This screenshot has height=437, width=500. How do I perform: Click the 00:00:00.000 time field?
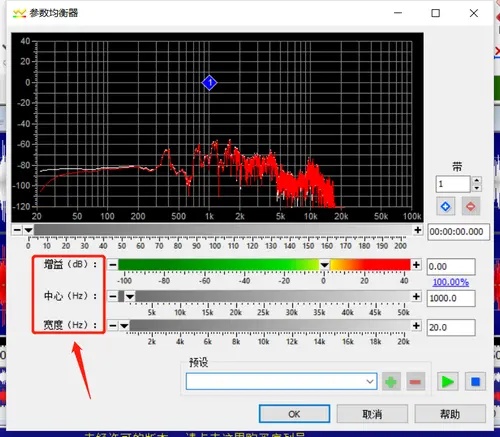pos(458,232)
